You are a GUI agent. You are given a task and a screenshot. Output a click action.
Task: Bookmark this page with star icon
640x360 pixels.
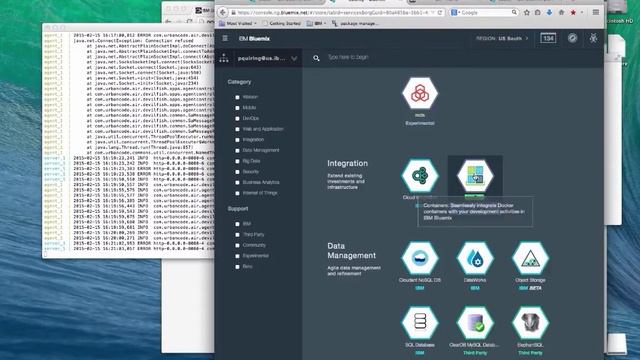click(x=527, y=13)
